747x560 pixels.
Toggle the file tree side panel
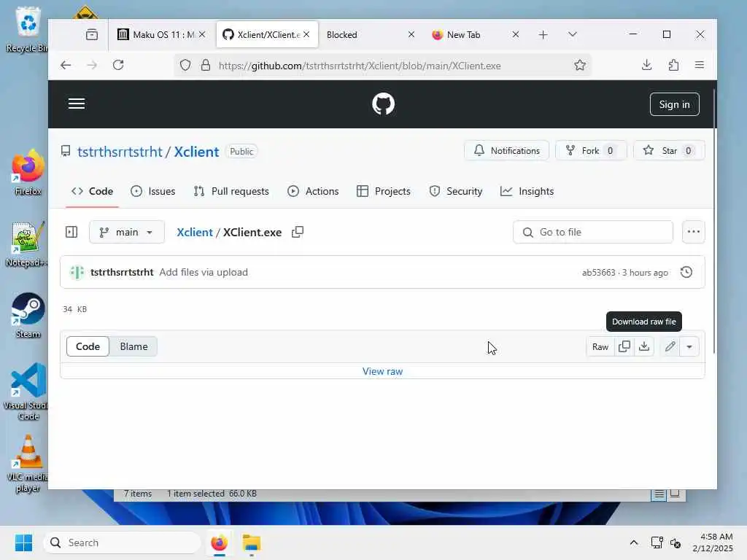(x=71, y=232)
